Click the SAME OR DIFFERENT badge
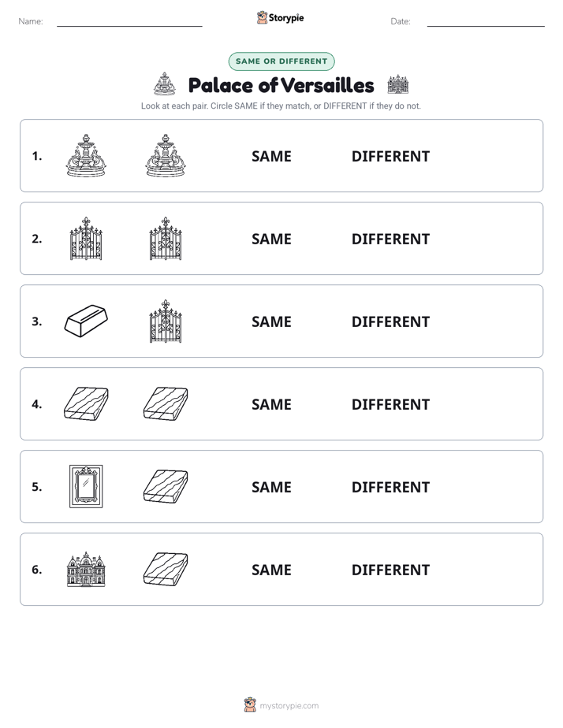 pyautogui.click(x=281, y=61)
